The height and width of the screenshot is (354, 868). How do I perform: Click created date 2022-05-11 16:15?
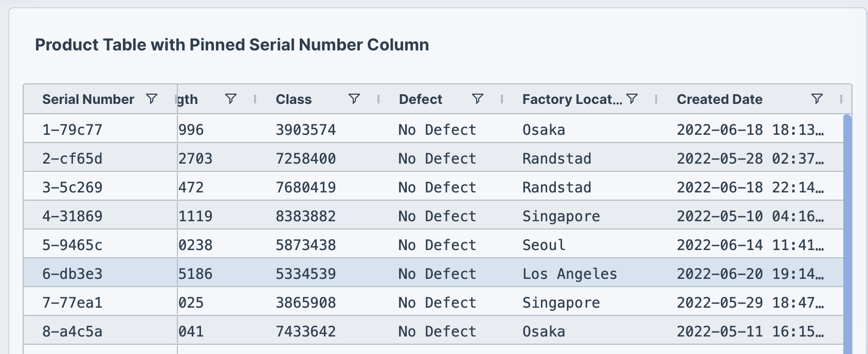click(x=750, y=331)
